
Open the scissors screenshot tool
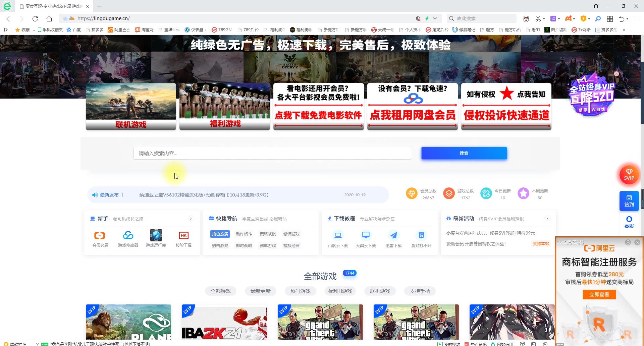[x=538, y=19]
